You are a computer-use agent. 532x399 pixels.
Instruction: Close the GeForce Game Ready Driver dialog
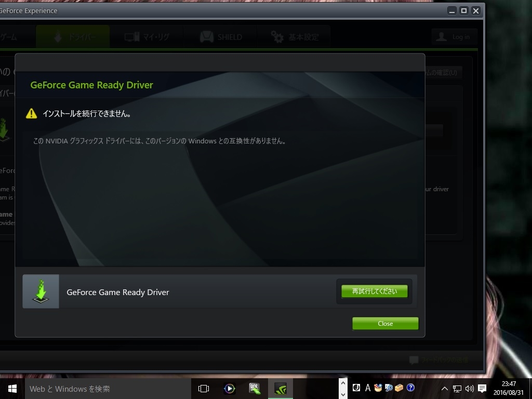tap(385, 324)
